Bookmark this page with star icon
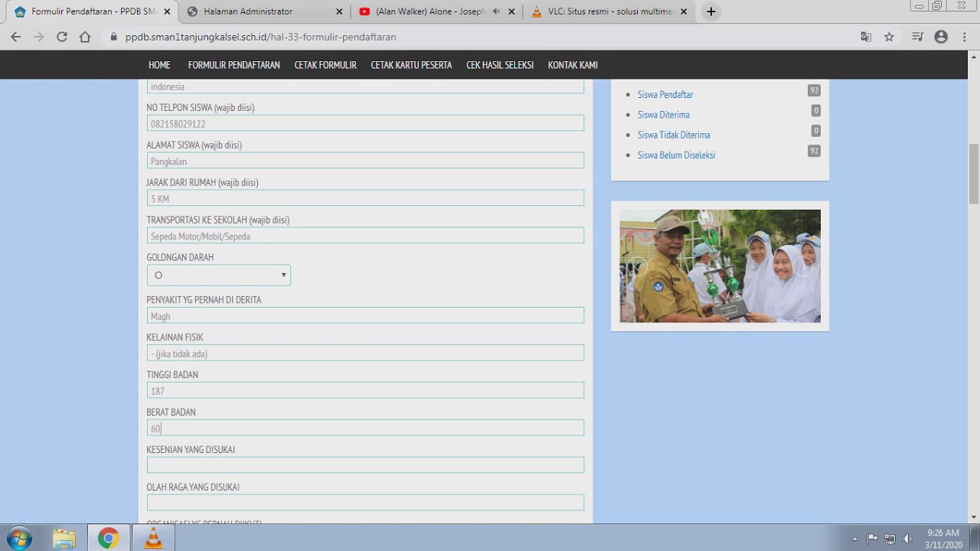Screen dimensions: 980x551 (889, 37)
